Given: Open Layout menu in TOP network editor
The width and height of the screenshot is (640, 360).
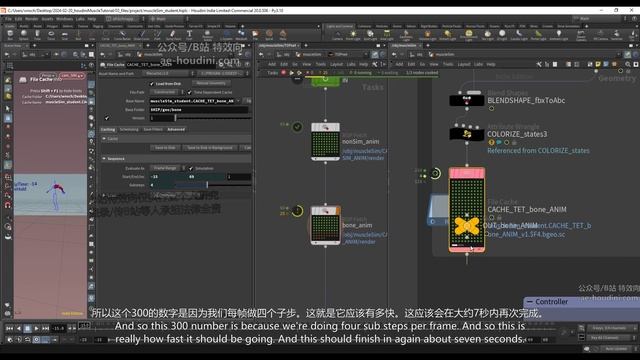Looking at the screenshot, I should point(336,64).
